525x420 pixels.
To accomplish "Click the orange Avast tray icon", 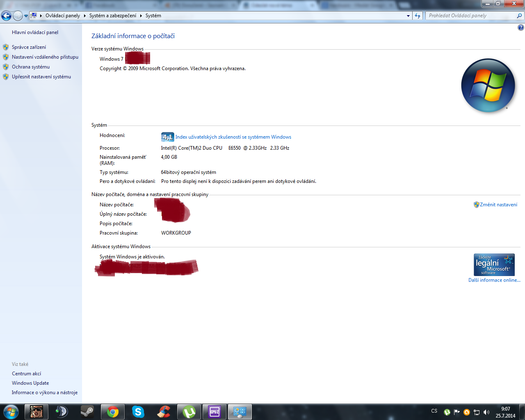I will pyautogui.click(x=467, y=412).
